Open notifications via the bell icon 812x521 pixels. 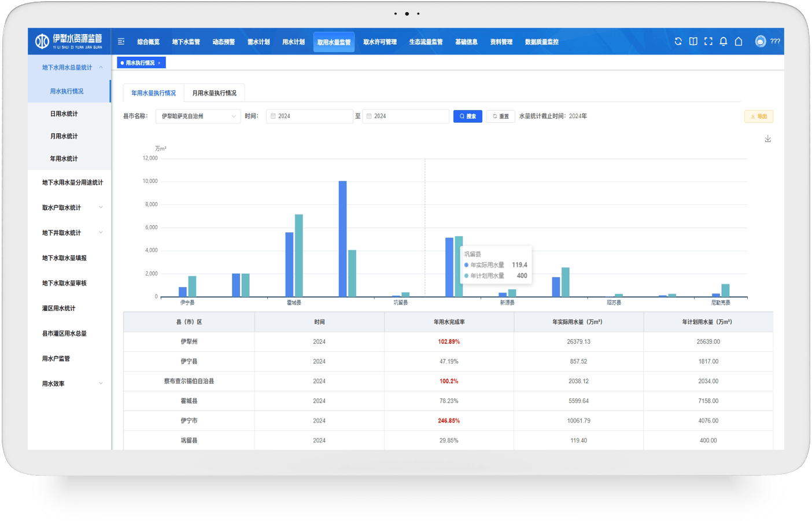click(723, 41)
